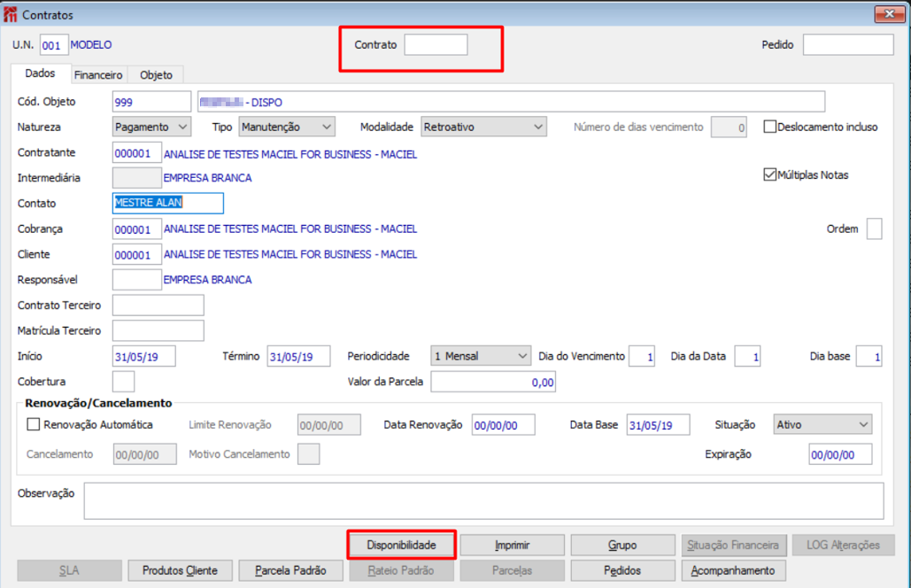Click the object description field with DISPO
911x588 pixels.
point(512,102)
